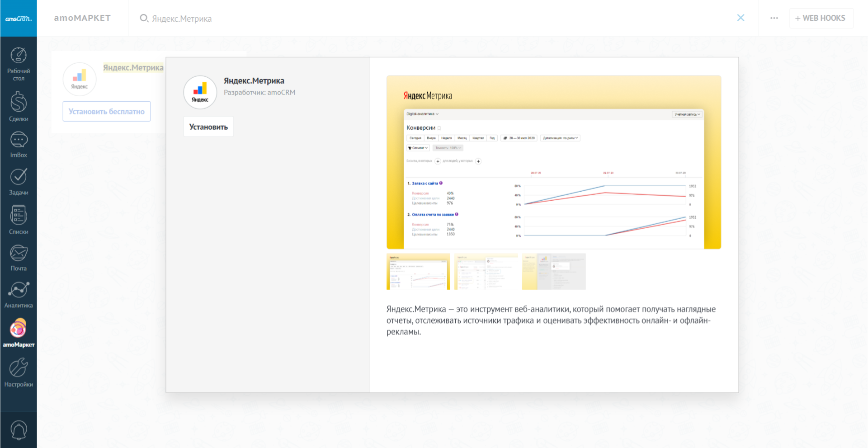Screen dimensions: 868x448
Task: Click Установить бесплатно on the widget card
Action: click(107, 112)
